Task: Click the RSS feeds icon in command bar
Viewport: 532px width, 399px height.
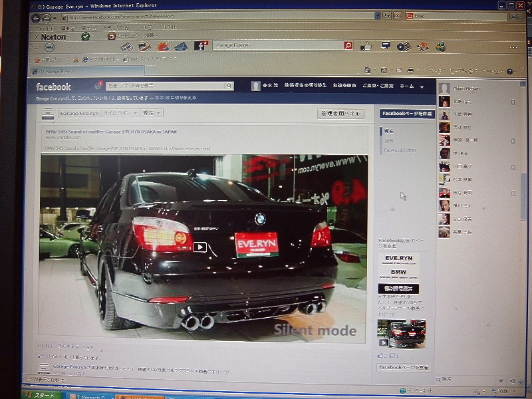Action: coord(384,70)
